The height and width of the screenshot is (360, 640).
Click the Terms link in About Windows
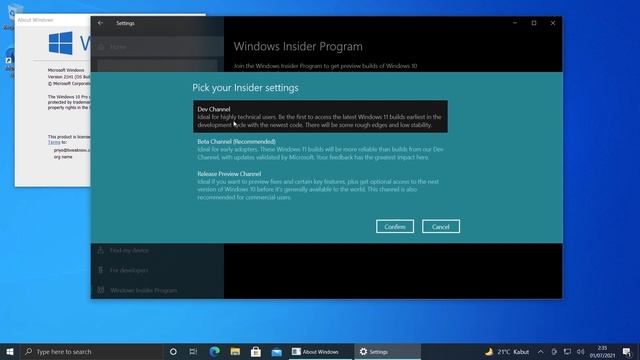pos(54,142)
